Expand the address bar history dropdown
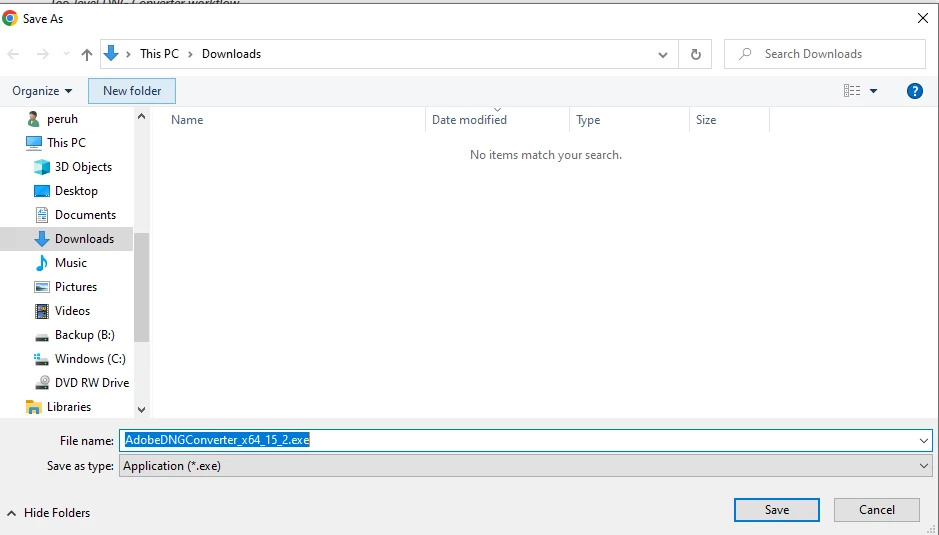The width and height of the screenshot is (939, 535). (662, 55)
